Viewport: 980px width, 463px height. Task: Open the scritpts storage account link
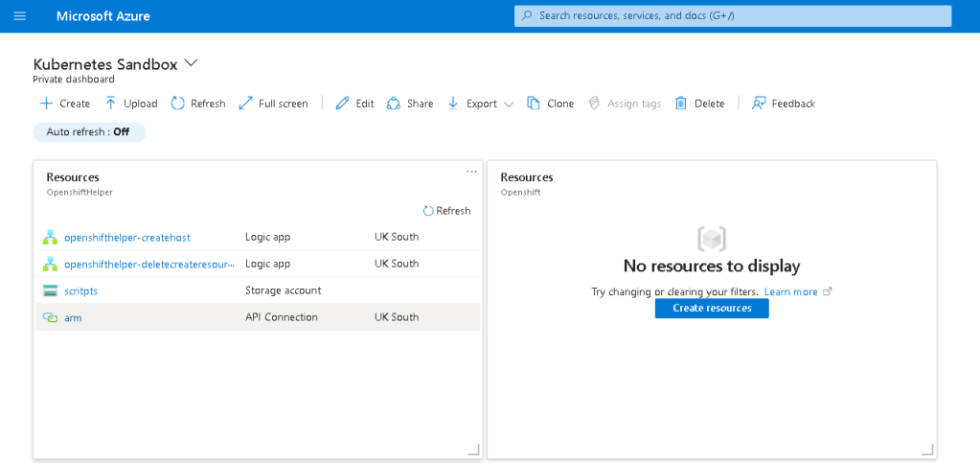coord(80,291)
